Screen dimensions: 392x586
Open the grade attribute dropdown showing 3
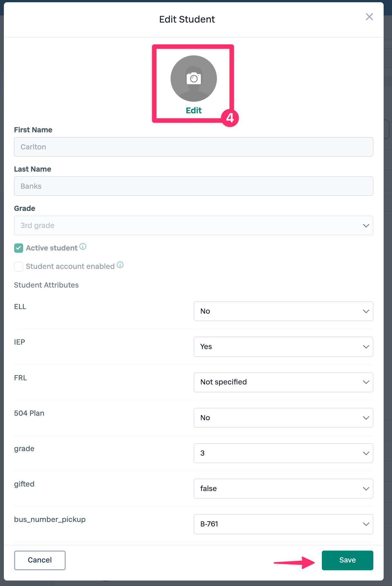click(x=283, y=453)
